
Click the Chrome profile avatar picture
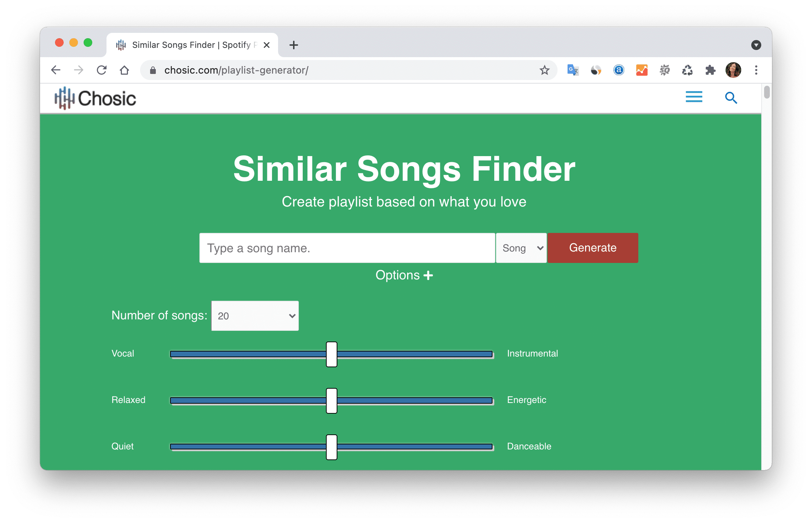pos(733,70)
